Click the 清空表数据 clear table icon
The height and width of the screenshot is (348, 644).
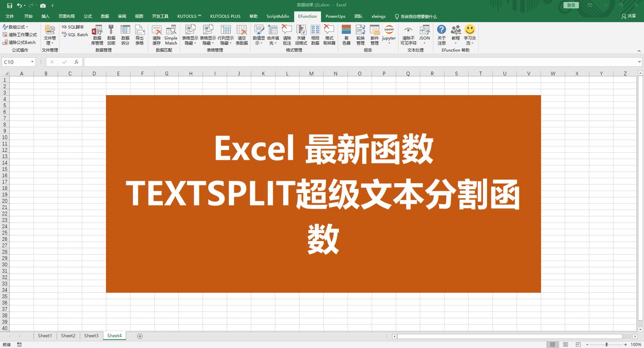241,35
